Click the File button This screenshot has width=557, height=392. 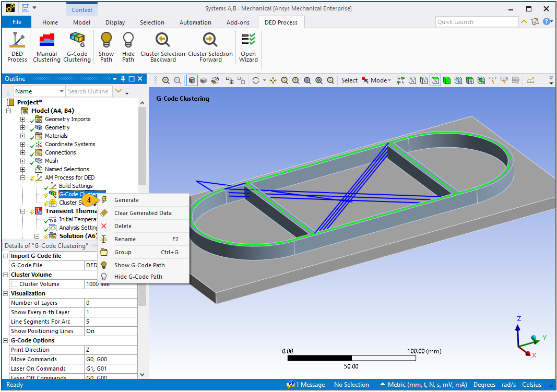tap(17, 22)
